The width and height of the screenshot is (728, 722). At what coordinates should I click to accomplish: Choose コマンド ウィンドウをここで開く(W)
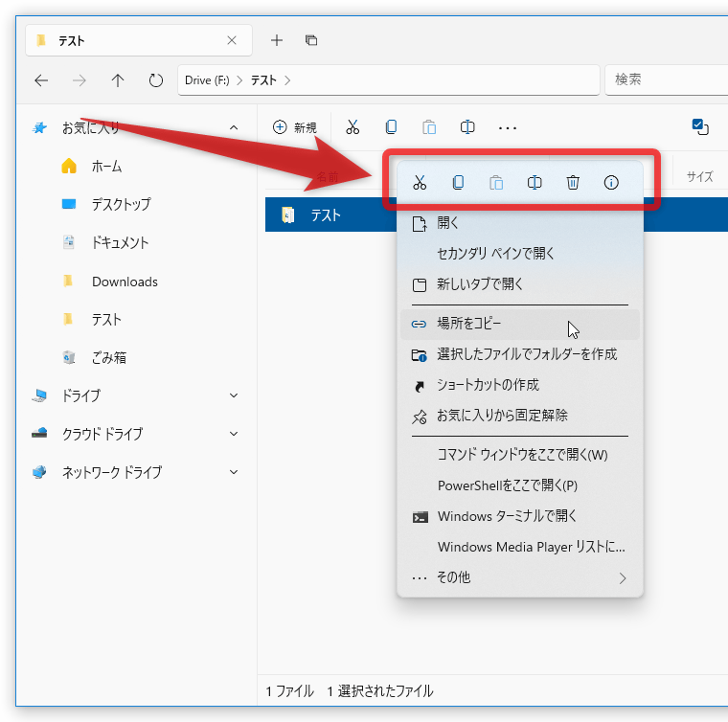520,455
